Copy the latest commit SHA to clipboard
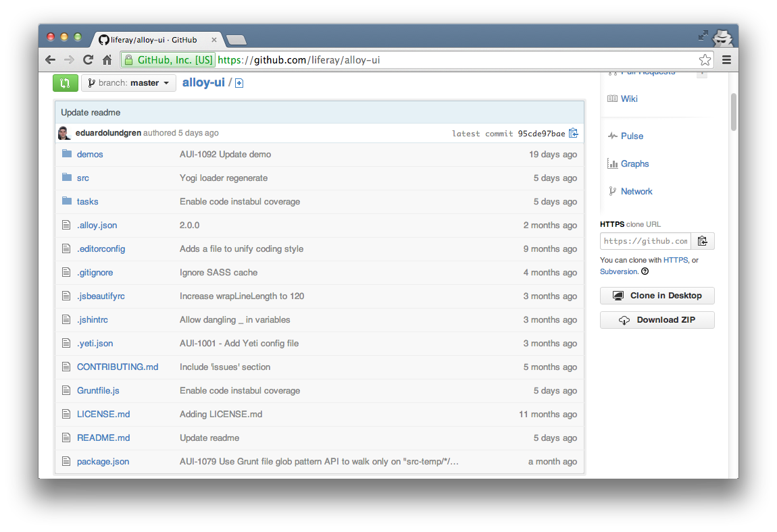The image size is (777, 532). coord(574,133)
